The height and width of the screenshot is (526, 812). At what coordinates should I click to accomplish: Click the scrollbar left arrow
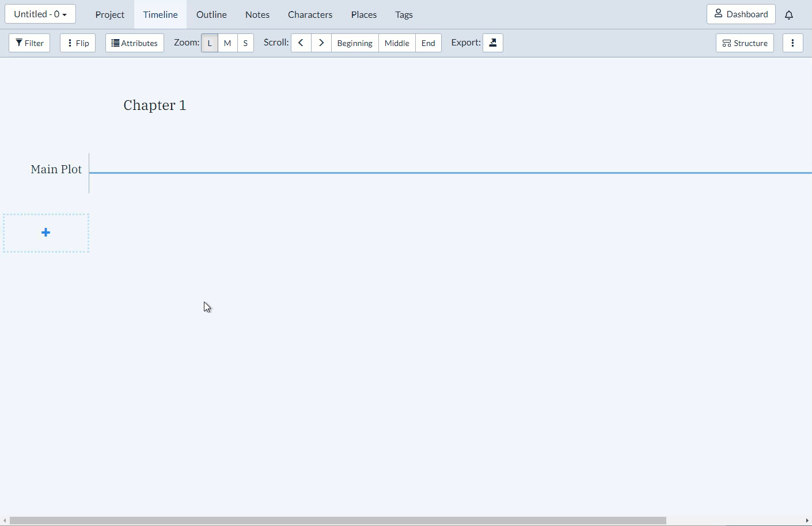point(5,520)
